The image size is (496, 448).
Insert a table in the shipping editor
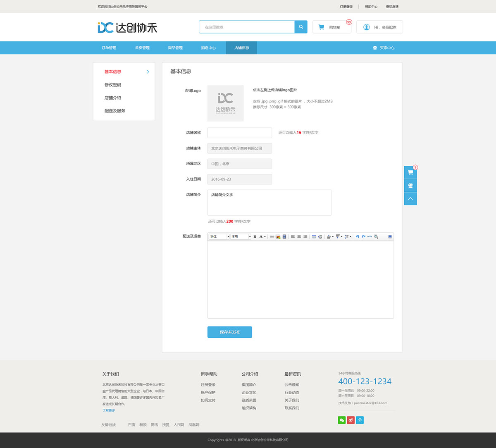point(314,236)
